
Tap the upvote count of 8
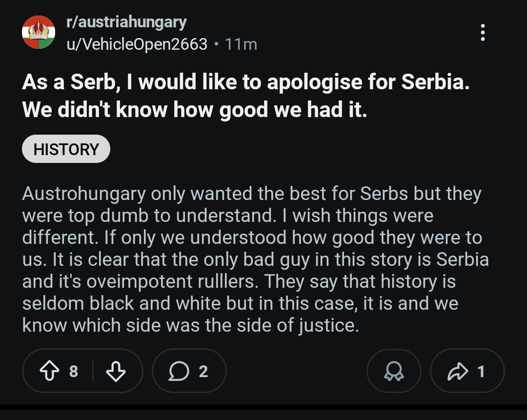(73, 372)
